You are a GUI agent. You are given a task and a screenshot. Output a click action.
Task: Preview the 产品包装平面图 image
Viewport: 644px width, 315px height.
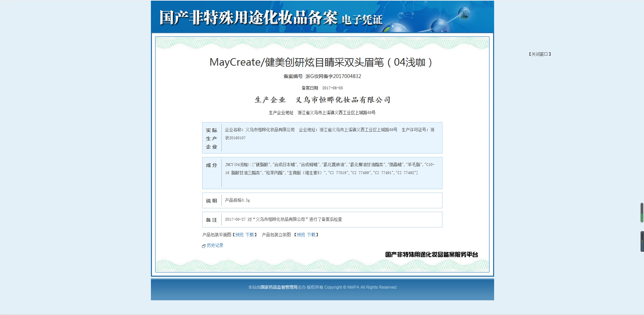(239, 235)
